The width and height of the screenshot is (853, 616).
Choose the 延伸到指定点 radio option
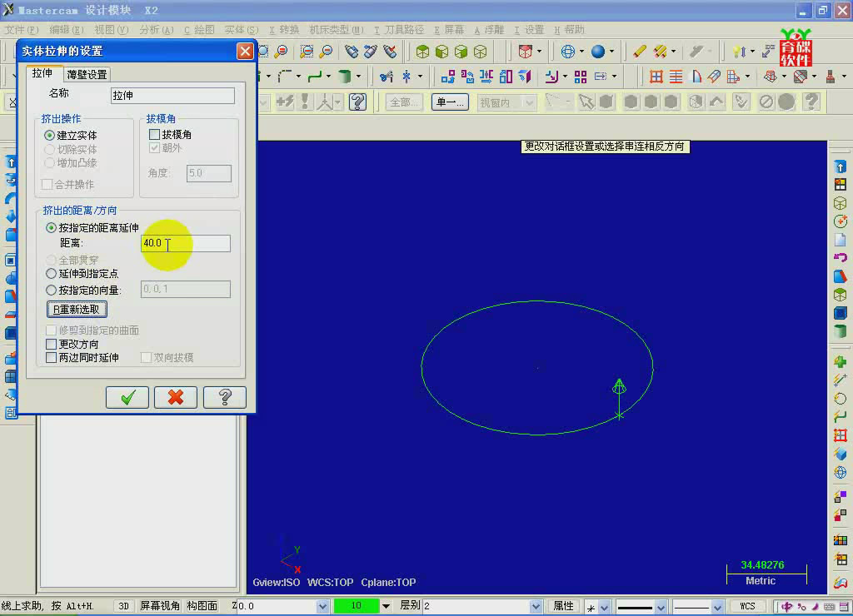point(82,274)
